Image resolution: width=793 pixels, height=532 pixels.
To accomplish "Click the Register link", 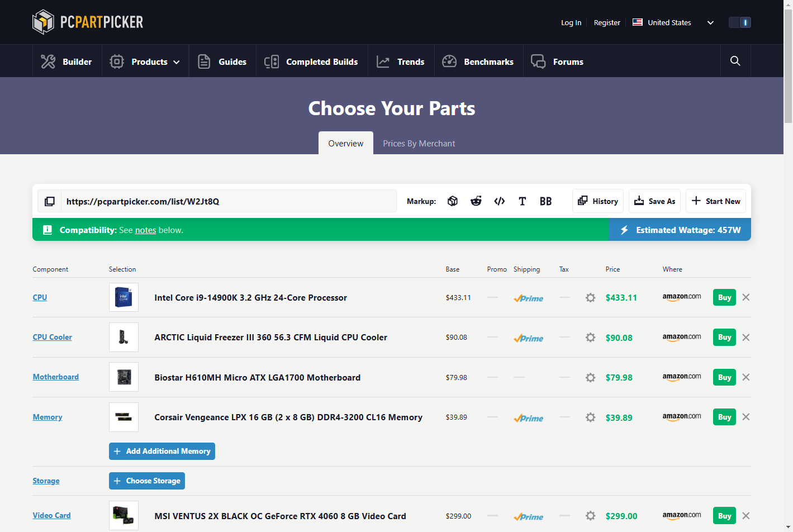I will click(x=607, y=22).
